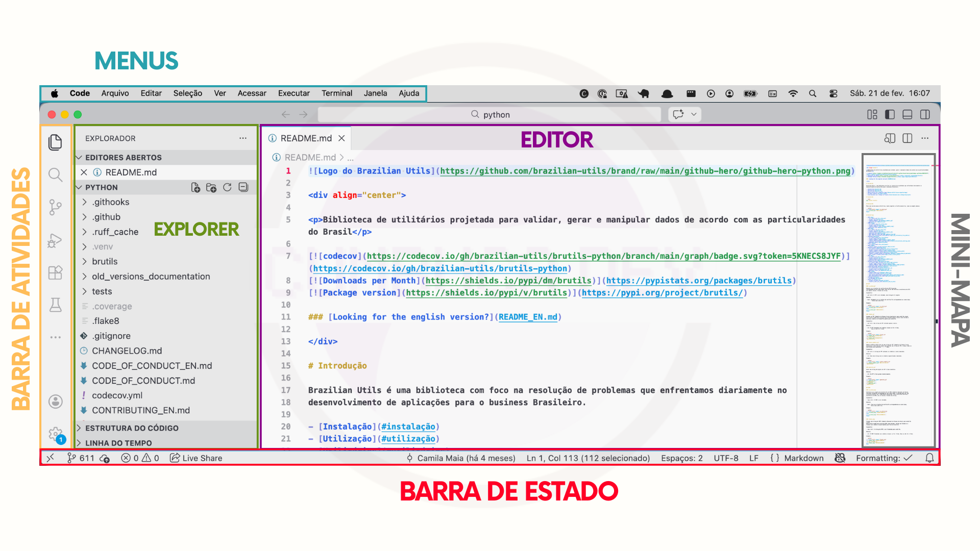The width and height of the screenshot is (980, 551).
Task: Click the New File icon in PYTHON header
Action: (x=195, y=187)
